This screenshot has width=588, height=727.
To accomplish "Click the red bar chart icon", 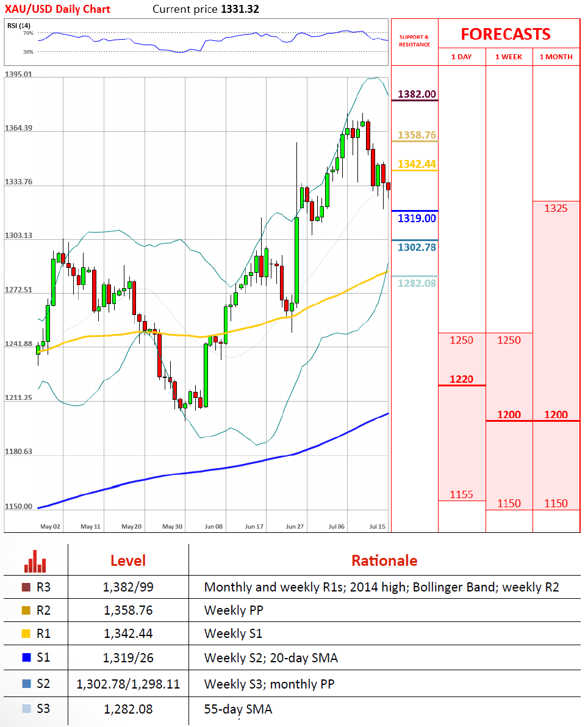I will tap(35, 561).
